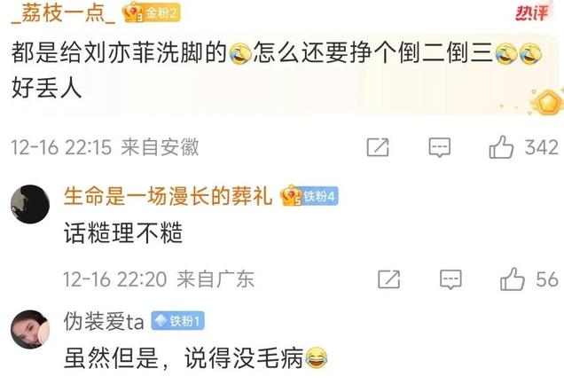
Task: View avatar of 伪装爱ta
Action: click(x=30, y=329)
